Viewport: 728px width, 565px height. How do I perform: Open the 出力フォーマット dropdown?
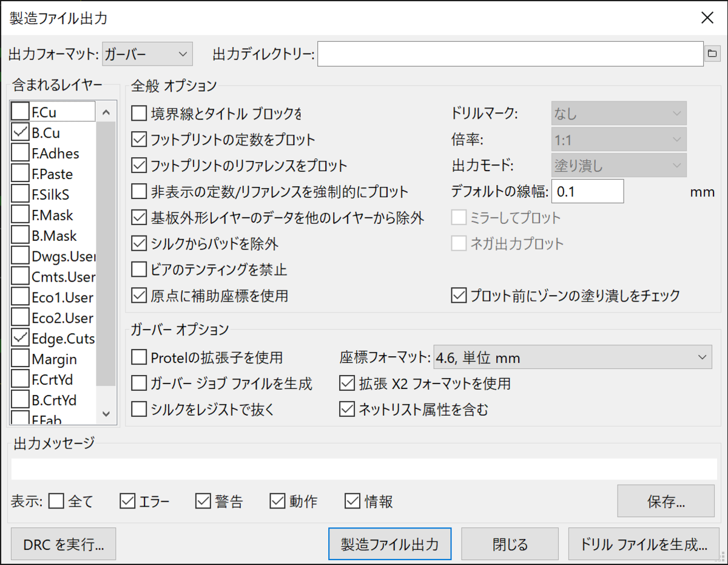(x=147, y=54)
